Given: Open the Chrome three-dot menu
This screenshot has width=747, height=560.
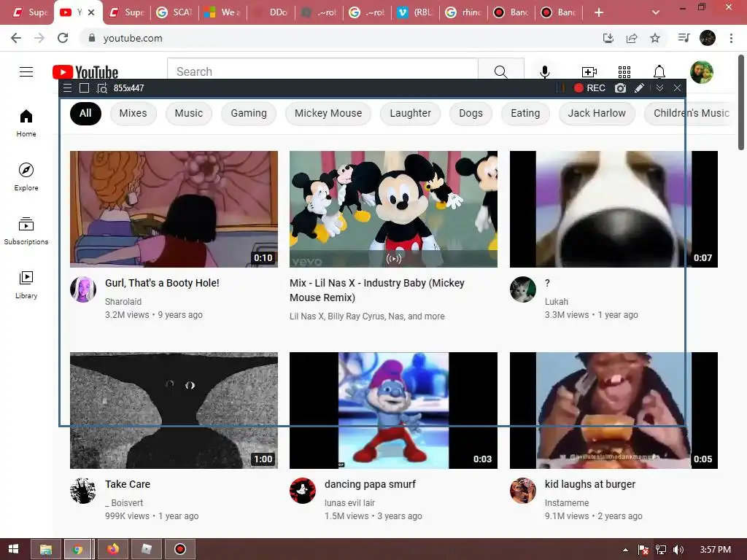Looking at the screenshot, I should [731, 38].
